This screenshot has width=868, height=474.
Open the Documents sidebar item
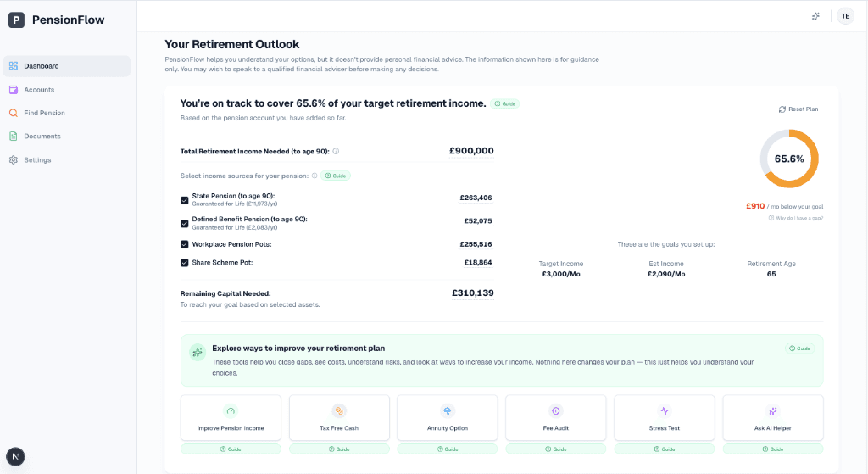click(x=67, y=137)
